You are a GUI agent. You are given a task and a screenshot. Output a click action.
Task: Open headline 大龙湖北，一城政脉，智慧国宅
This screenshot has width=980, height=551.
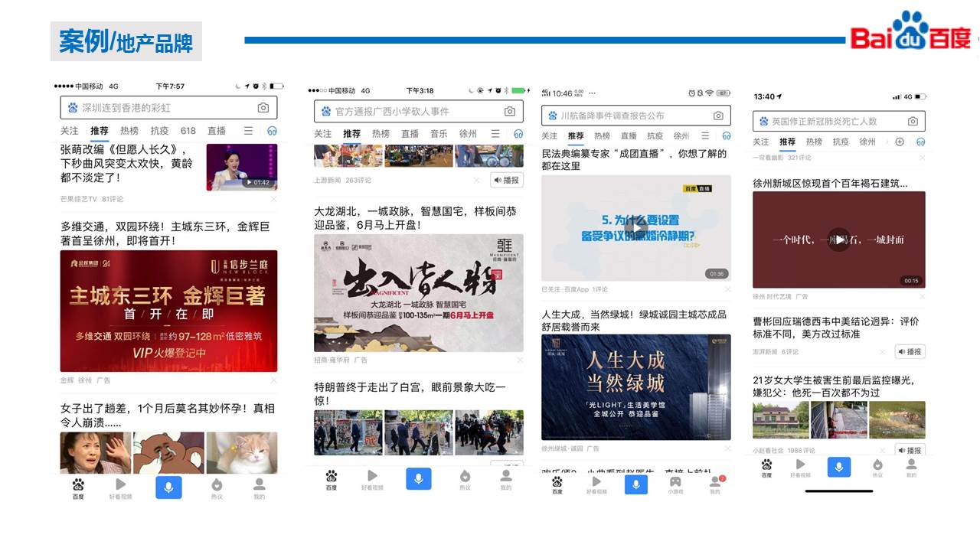(415, 217)
